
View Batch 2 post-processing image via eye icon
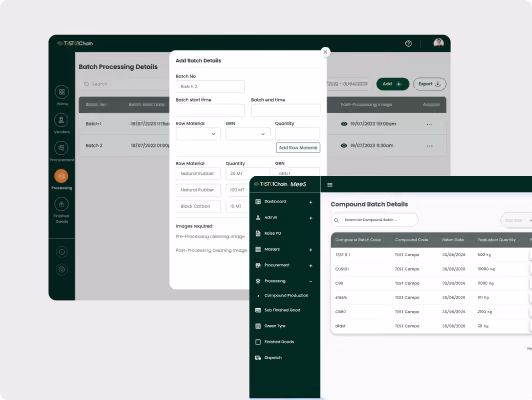[344, 146]
